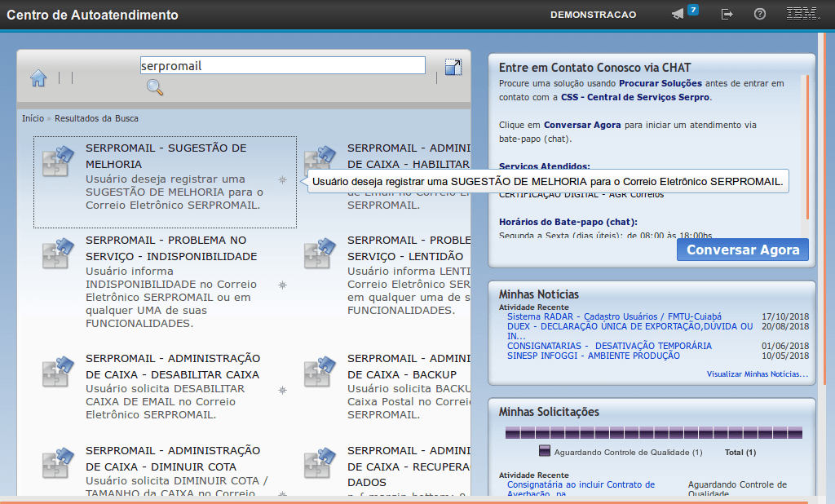
Task: Click the Conversar Agora button
Action: click(743, 250)
